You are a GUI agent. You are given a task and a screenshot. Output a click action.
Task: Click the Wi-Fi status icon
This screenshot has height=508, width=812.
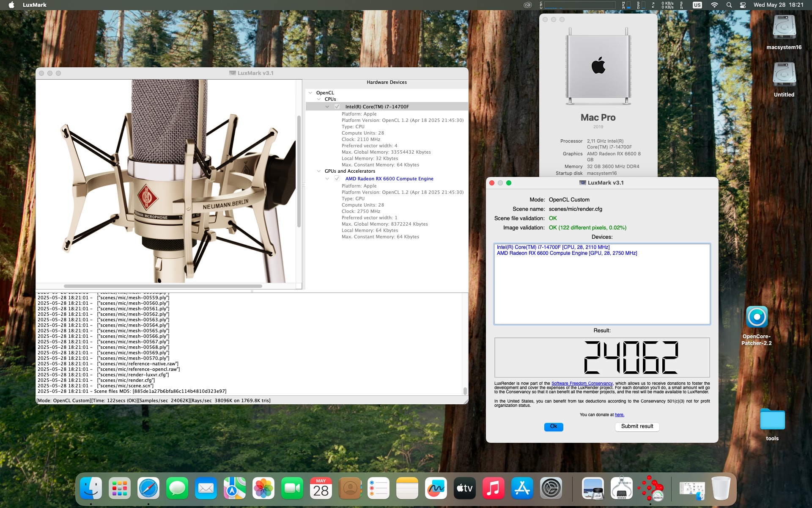(x=714, y=5)
